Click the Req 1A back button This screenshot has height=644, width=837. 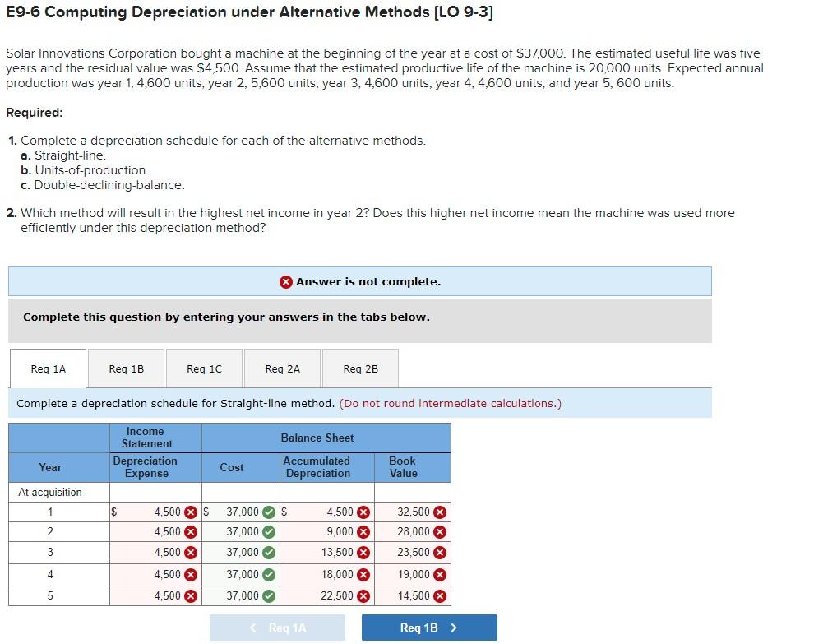point(277,627)
